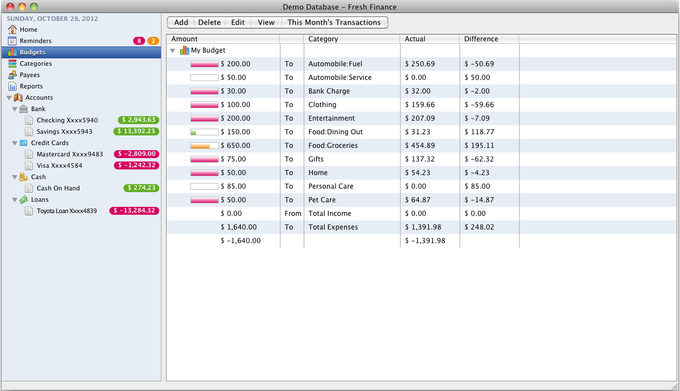Open the Reminders section
The image size is (680, 391).
[x=82, y=41]
